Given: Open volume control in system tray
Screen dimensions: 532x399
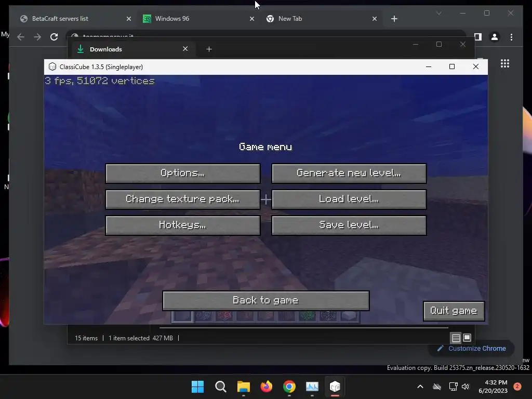Looking at the screenshot, I should pyautogui.click(x=465, y=387).
